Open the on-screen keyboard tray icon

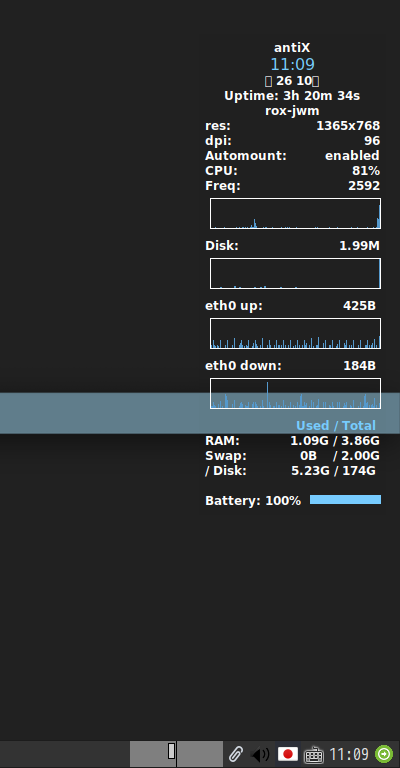(313, 754)
